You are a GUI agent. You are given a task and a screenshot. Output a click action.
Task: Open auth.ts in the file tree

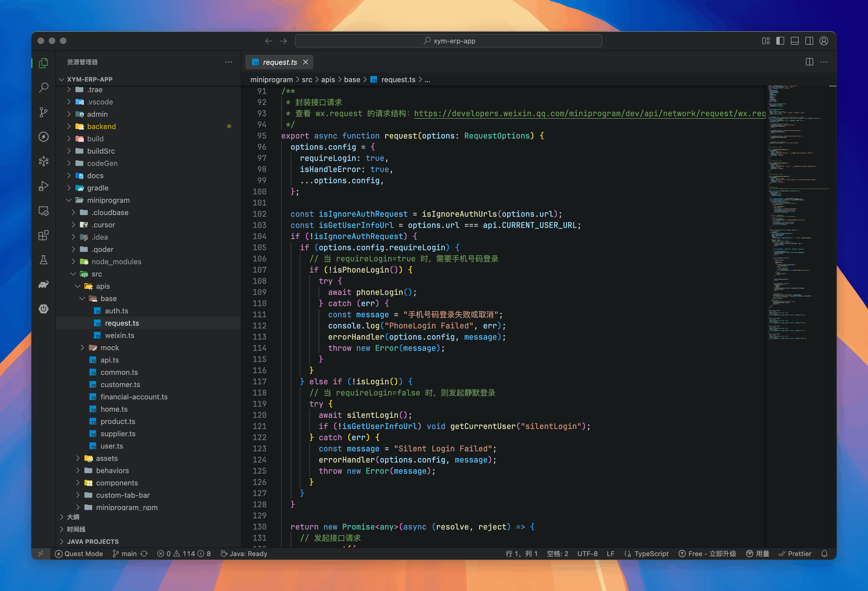coord(116,311)
